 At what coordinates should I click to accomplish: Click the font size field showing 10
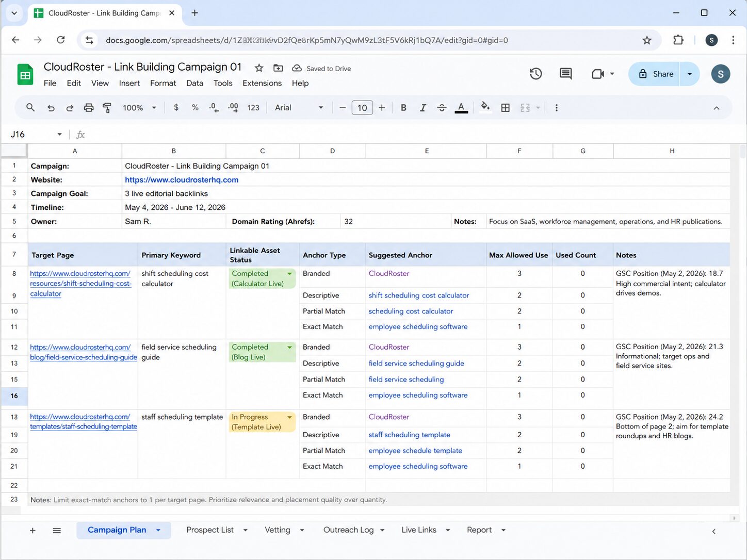362,108
